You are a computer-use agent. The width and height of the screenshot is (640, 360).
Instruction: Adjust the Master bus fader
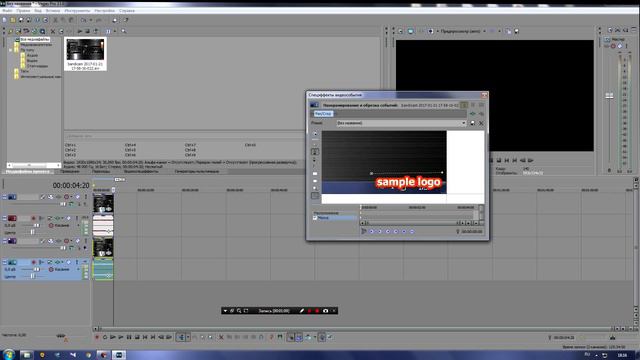tap(609, 96)
